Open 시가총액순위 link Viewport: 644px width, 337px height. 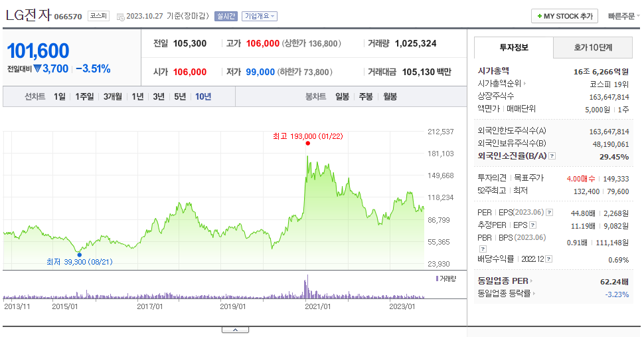tap(499, 84)
